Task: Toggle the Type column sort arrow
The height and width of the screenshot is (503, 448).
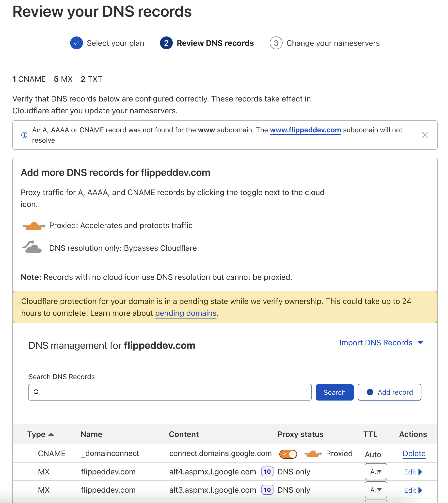Action: coord(52,434)
